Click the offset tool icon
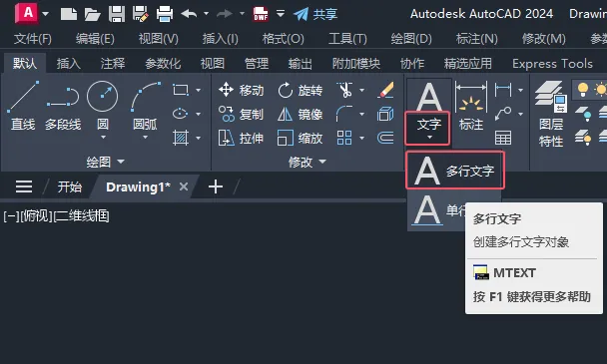607x364 pixels. point(385,138)
